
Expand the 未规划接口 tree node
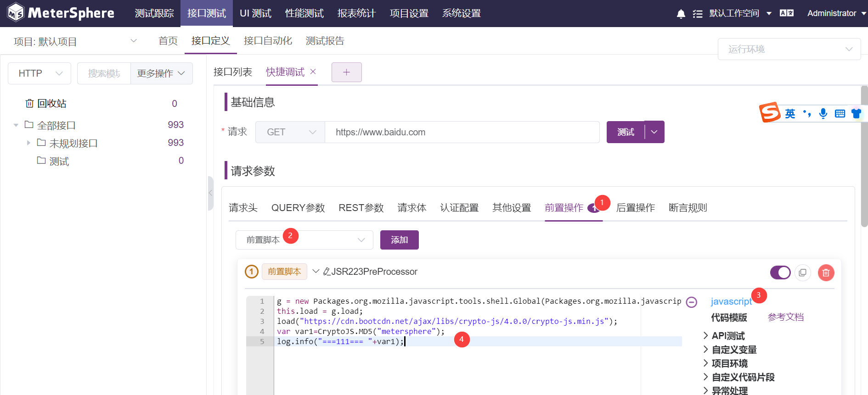pyautogui.click(x=28, y=143)
